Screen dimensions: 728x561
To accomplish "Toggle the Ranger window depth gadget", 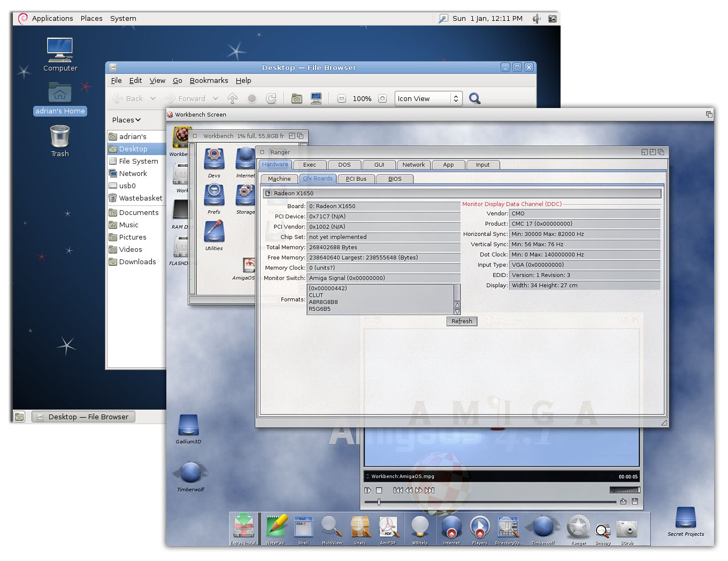I will pyautogui.click(x=661, y=152).
